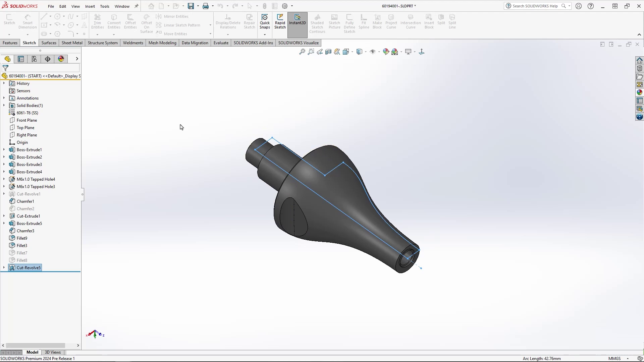This screenshot has height=362, width=644.
Task: Open the Display Style dropdown
Action: tap(366, 52)
